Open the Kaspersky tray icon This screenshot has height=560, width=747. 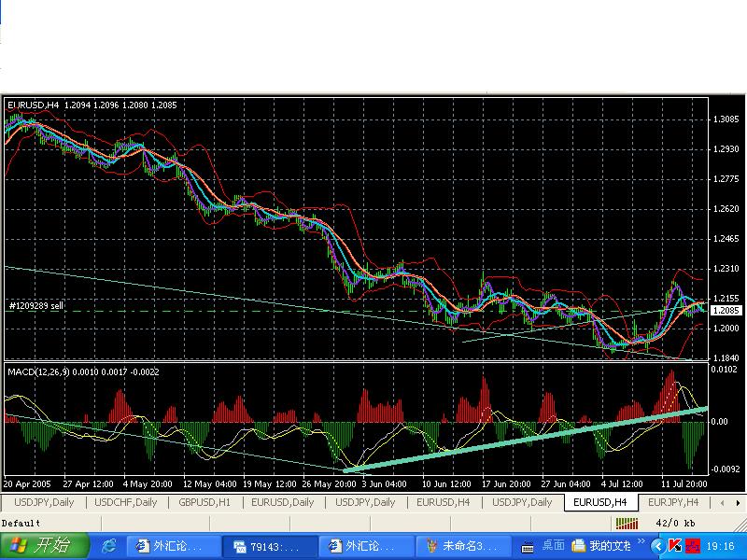pos(675,546)
